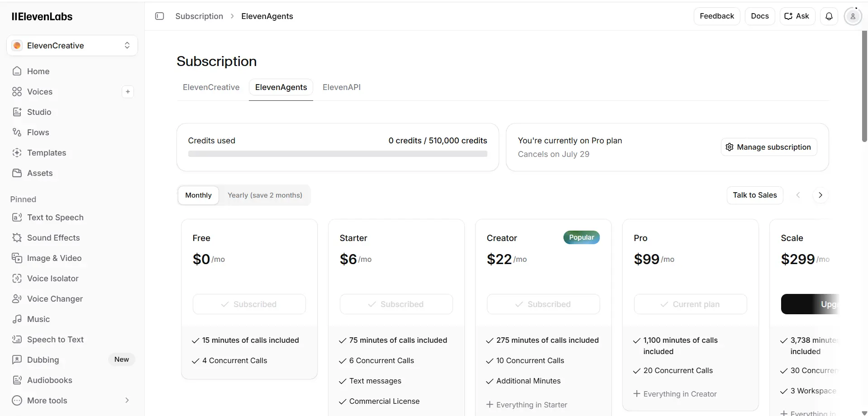Click 'Cancels on July 29' text

pos(553,154)
